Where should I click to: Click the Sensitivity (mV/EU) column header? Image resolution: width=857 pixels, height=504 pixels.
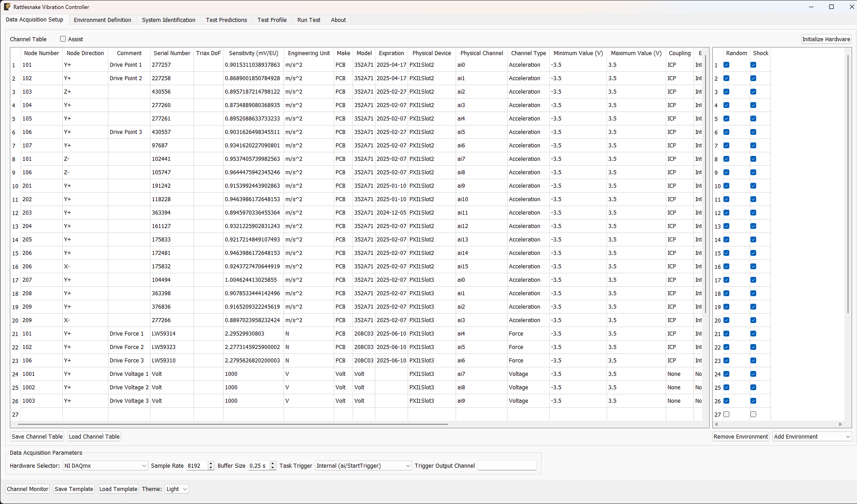254,53
